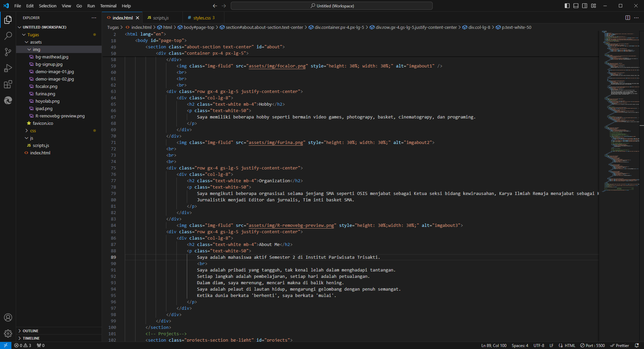Toggle the Secondary Side Bar layout button

click(x=585, y=6)
